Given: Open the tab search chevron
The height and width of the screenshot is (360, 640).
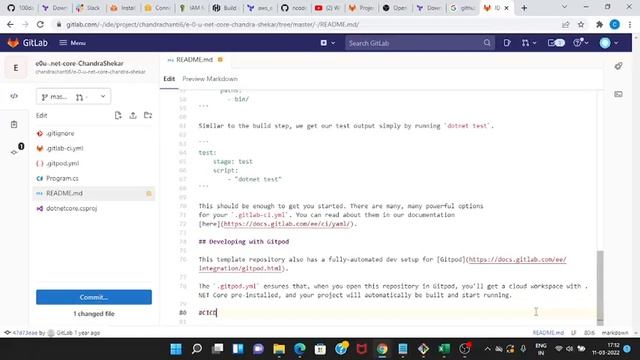Looking at the screenshot, I should pyautogui.click(x=564, y=7).
